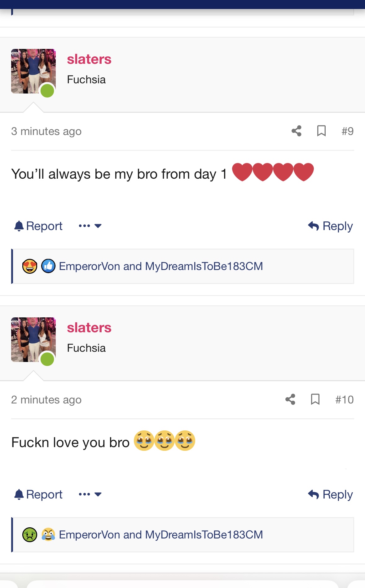View laughing-crying reaction on post #10
This screenshot has height=588, width=365.
tap(48, 534)
